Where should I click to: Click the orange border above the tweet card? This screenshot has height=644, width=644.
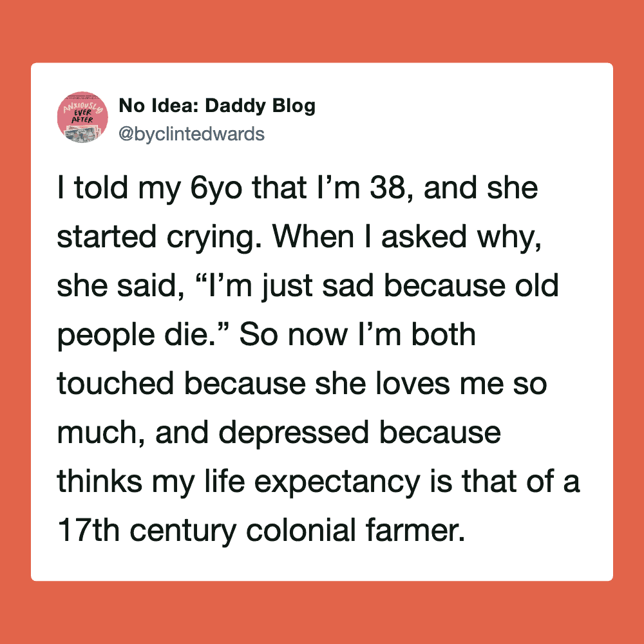pos(322,31)
